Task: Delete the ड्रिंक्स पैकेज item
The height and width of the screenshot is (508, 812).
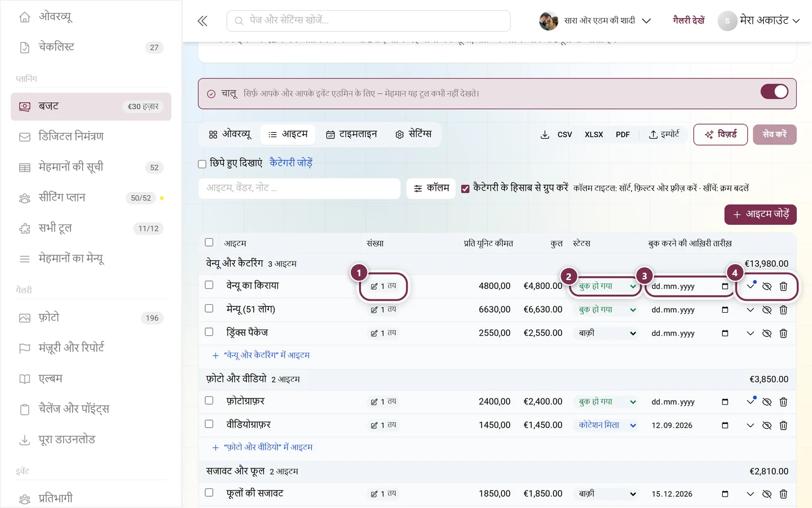Action: pos(783,334)
